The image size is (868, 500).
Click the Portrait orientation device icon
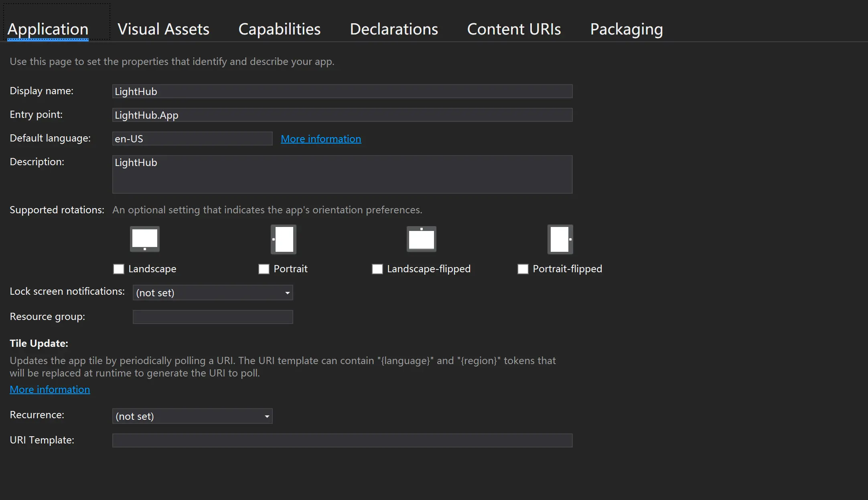[x=284, y=239]
